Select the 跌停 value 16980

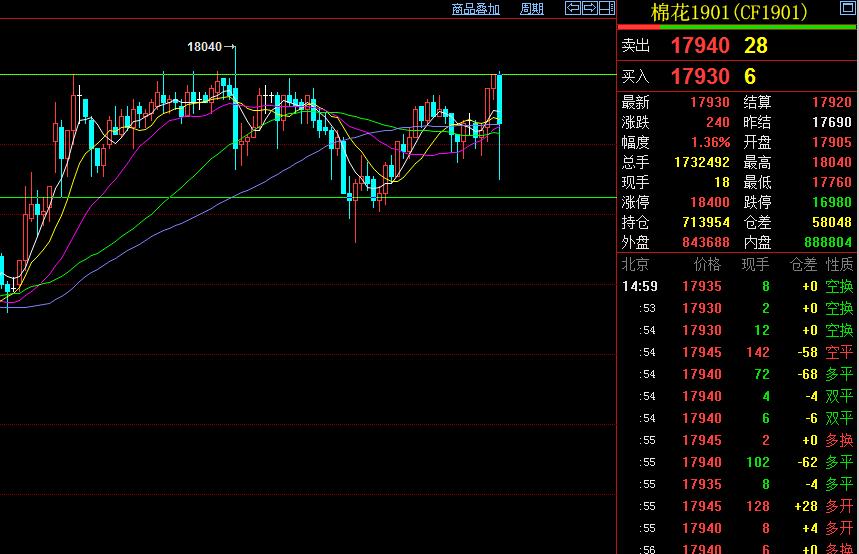[832, 202]
